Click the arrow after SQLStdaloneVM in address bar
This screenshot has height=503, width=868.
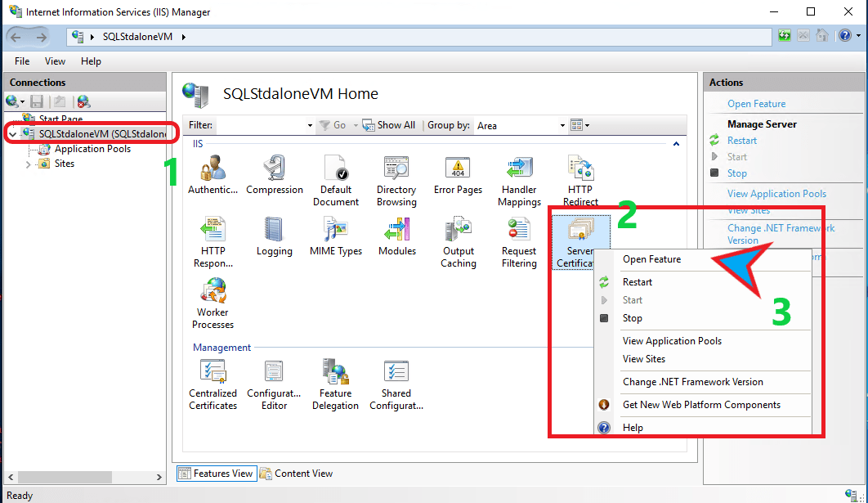tap(184, 37)
